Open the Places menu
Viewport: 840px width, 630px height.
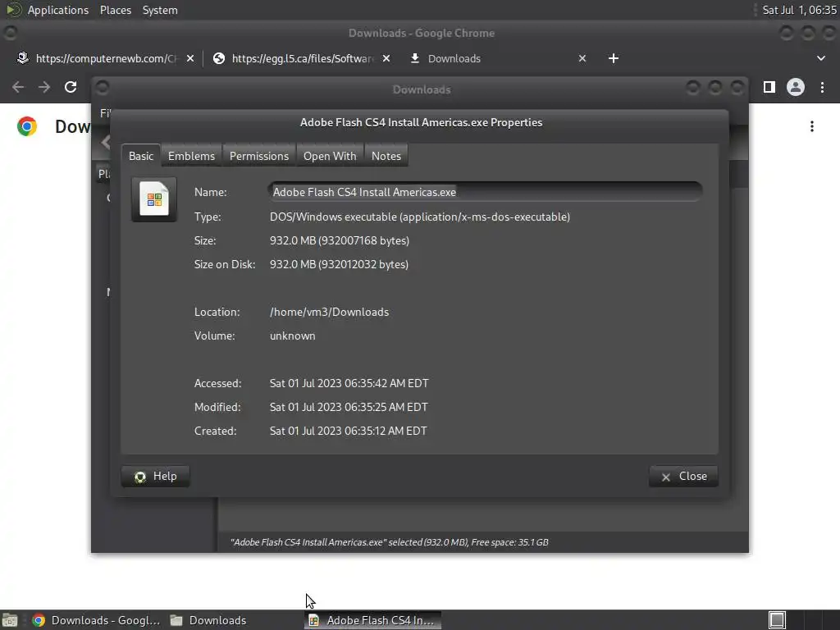click(x=115, y=10)
